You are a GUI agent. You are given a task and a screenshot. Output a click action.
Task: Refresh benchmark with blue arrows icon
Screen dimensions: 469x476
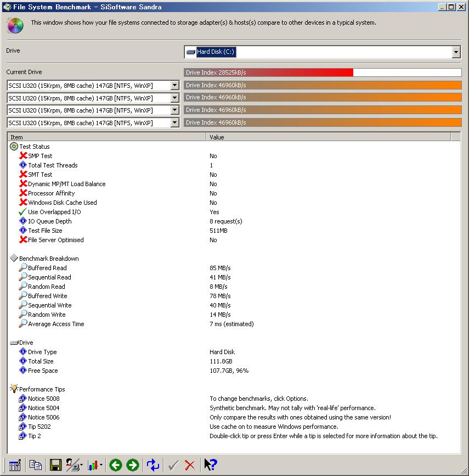pyautogui.click(x=153, y=465)
